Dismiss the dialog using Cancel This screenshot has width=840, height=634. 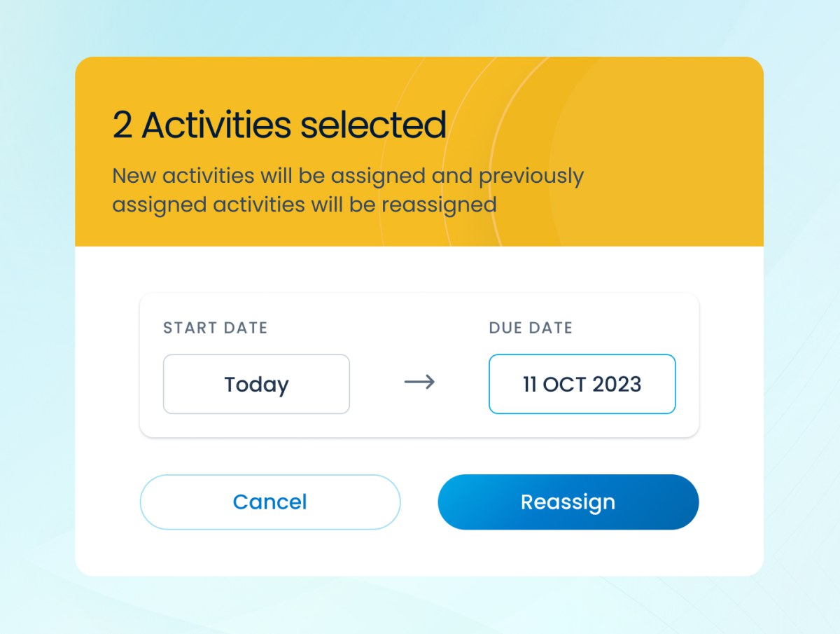269,502
